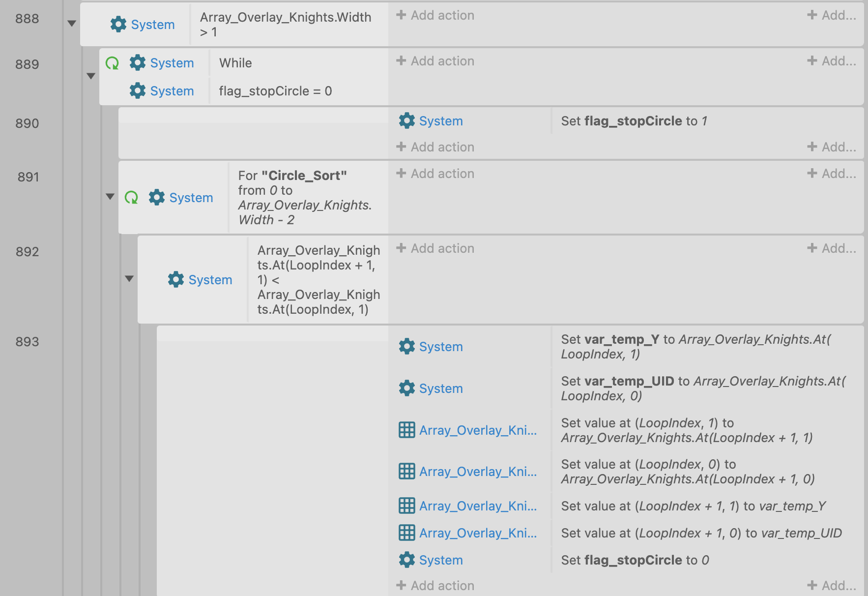Add action to For Circle_Sort event 891
This screenshot has height=596, width=868.
[x=435, y=174]
